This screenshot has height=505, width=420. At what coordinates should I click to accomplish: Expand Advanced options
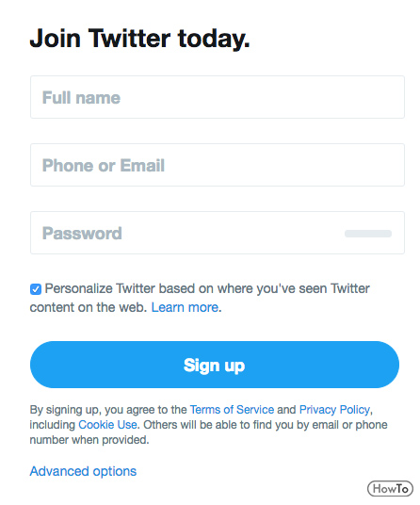point(83,471)
